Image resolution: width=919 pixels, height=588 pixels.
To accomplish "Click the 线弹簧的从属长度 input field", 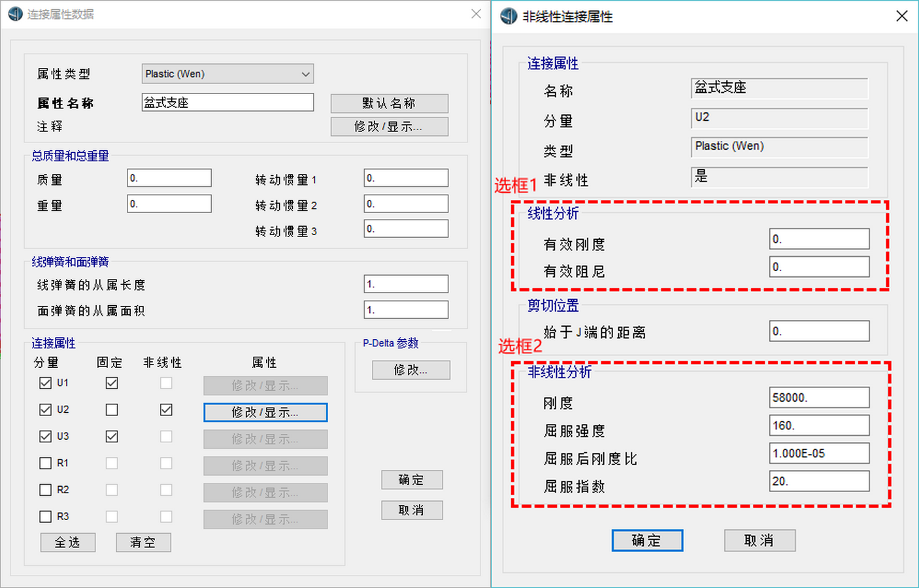I will pyautogui.click(x=406, y=284).
